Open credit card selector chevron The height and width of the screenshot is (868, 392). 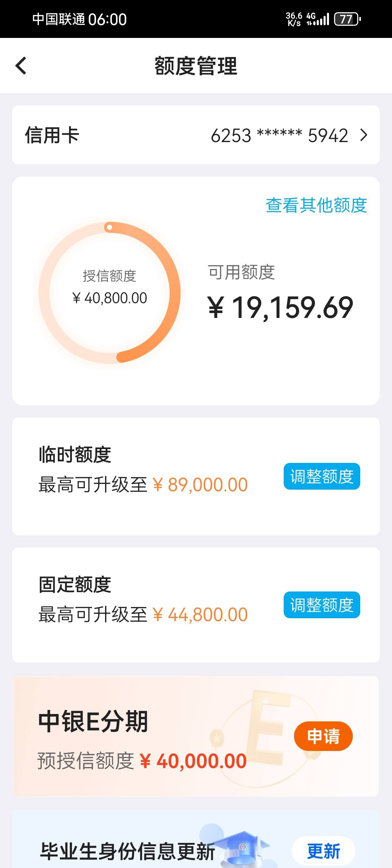[364, 135]
